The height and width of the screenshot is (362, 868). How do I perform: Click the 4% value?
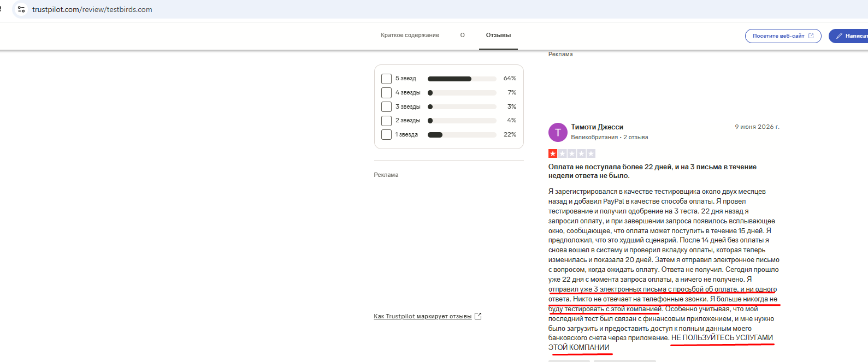click(512, 120)
